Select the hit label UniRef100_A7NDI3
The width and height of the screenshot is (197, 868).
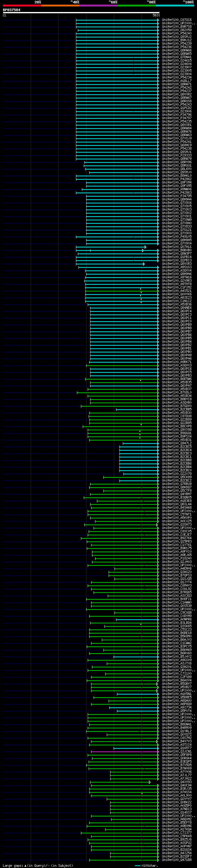(x=177, y=809)
